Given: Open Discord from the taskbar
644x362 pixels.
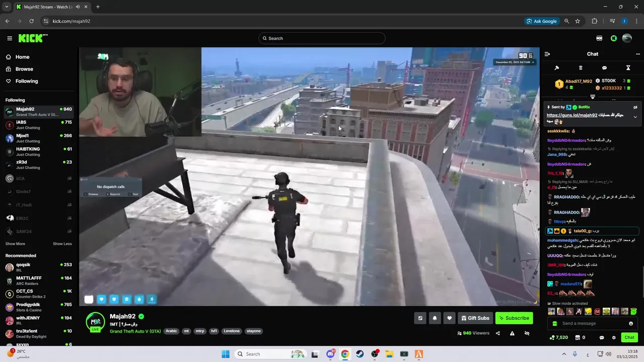Looking at the screenshot, I should [330, 354].
